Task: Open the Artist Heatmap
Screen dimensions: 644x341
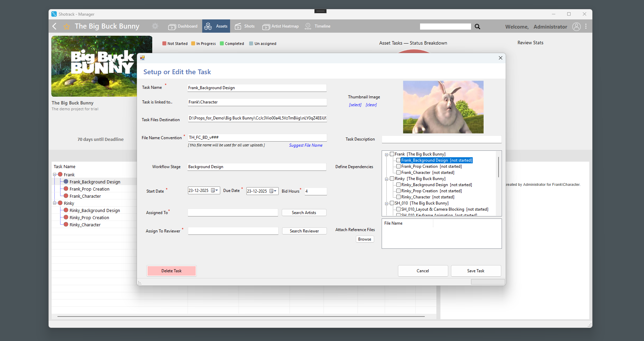Action: pyautogui.click(x=280, y=26)
